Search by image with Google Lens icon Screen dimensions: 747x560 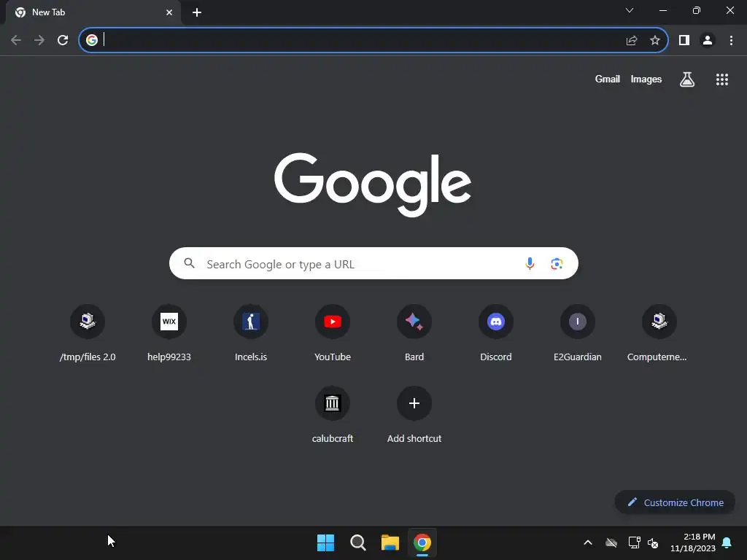557,263
